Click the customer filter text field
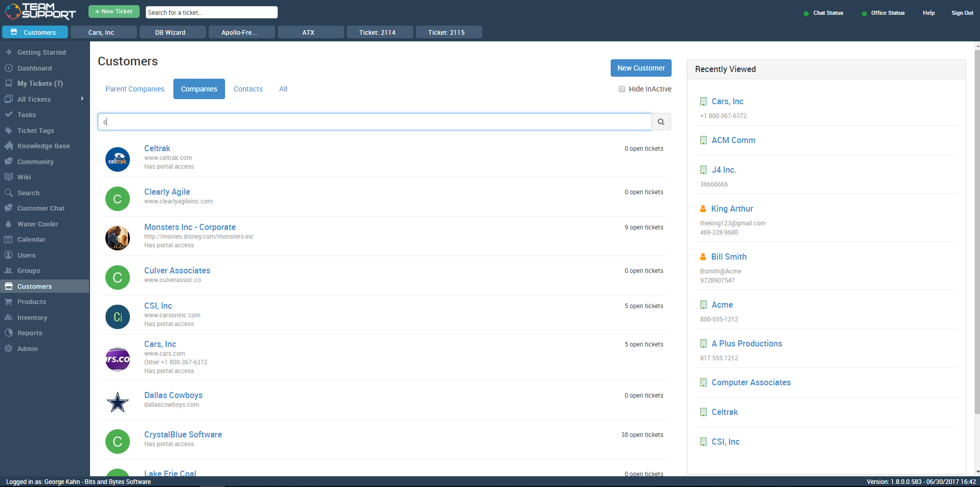The width and height of the screenshot is (980, 487). point(374,122)
